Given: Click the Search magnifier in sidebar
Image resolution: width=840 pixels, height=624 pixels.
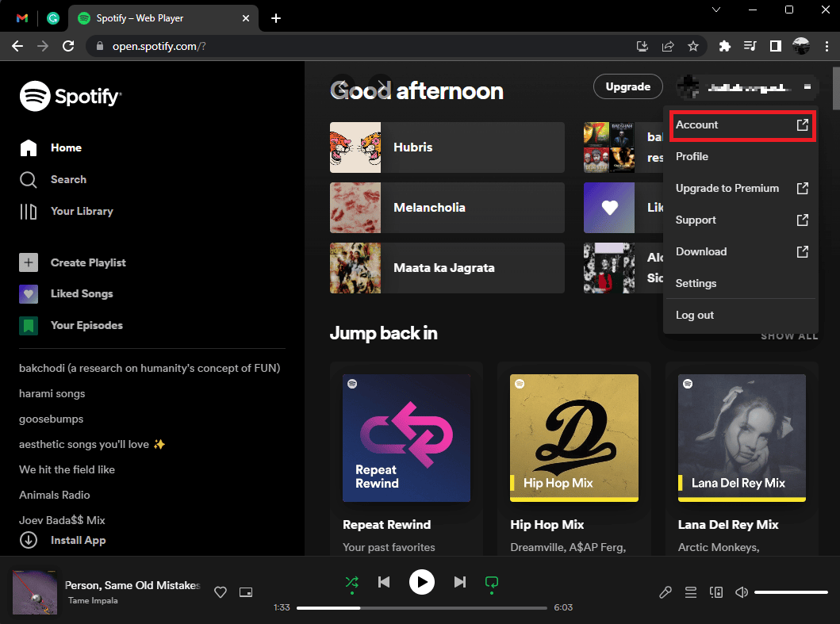Looking at the screenshot, I should [x=29, y=179].
